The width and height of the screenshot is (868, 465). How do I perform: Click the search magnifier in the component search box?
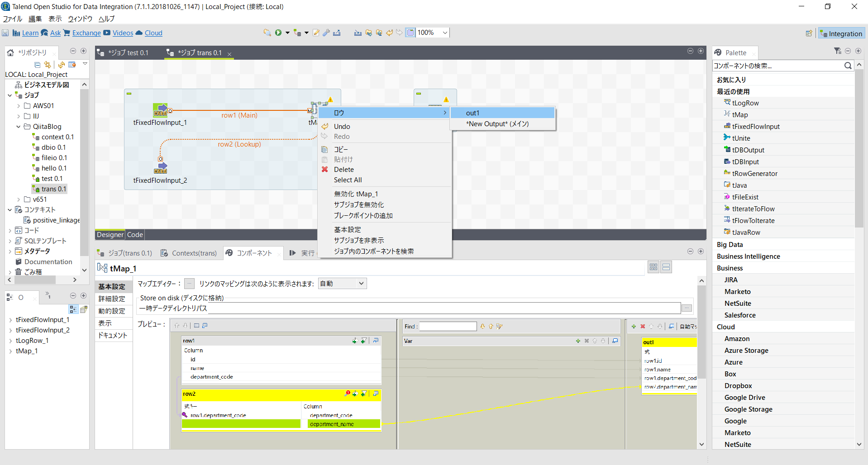tap(849, 66)
